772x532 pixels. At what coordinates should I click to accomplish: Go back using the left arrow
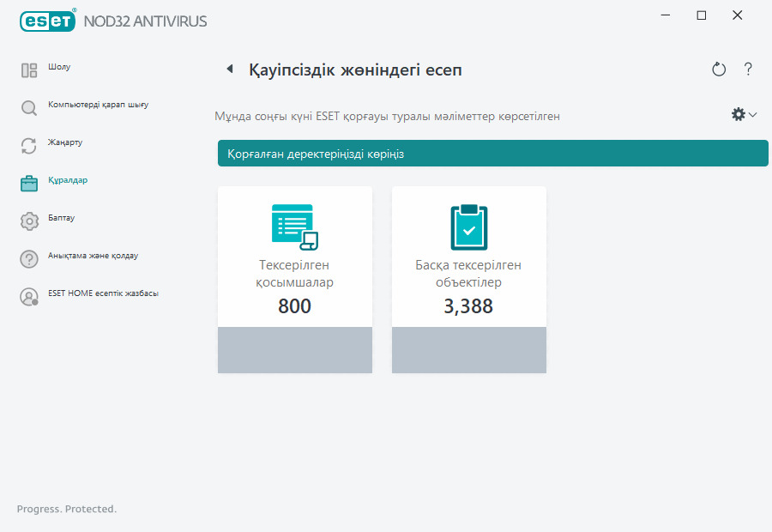pos(229,70)
